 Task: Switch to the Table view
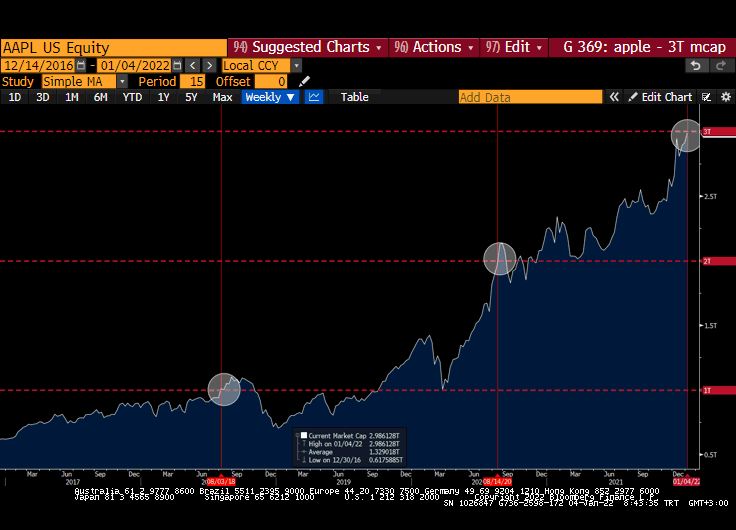pos(354,97)
